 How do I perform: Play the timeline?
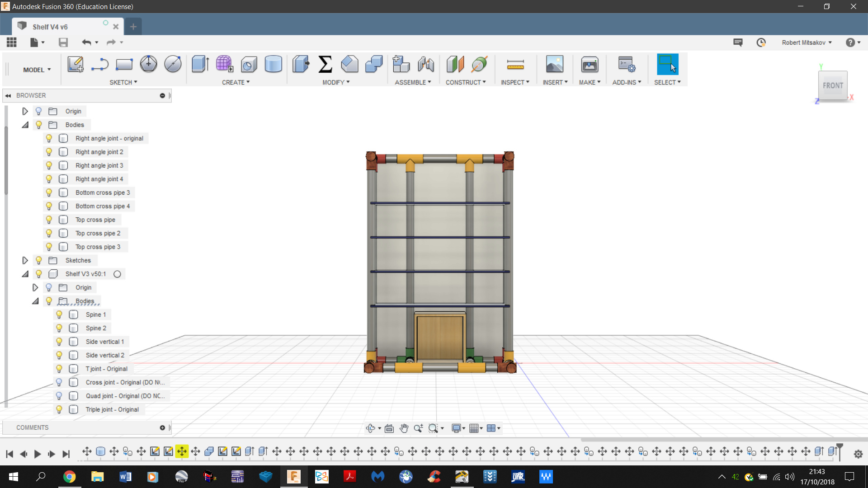tap(38, 454)
